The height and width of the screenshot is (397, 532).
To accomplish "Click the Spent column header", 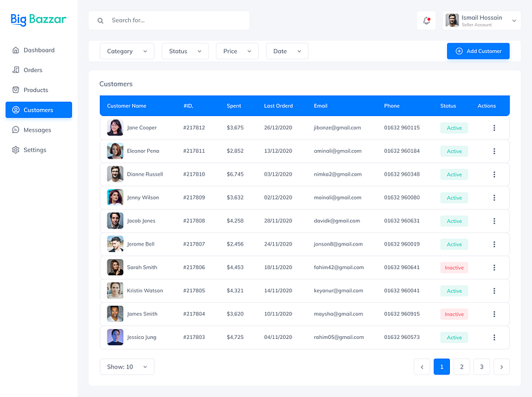I will click(233, 106).
